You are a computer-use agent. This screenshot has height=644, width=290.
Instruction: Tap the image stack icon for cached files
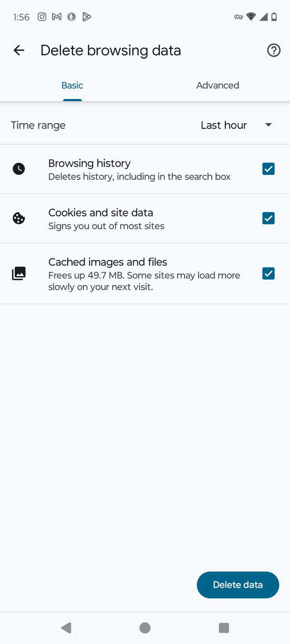pyautogui.click(x=19, y=273)
